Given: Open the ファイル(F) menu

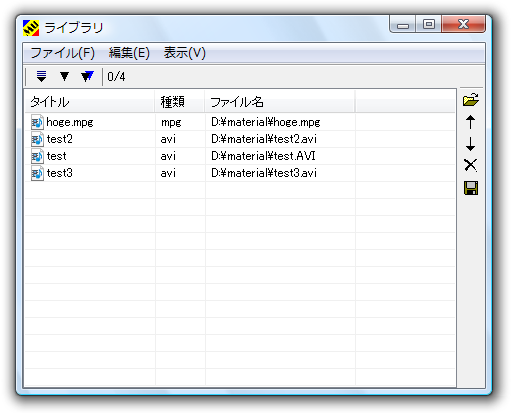Looking at the screenshot, I should click(x=63, y=53).
